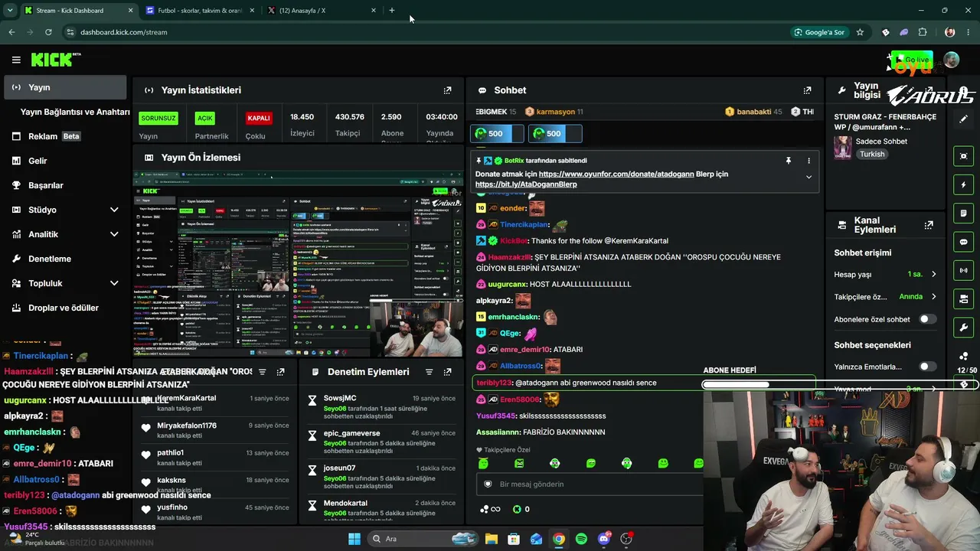Open Reklam Beta in the sidebar

click(67, 136)
